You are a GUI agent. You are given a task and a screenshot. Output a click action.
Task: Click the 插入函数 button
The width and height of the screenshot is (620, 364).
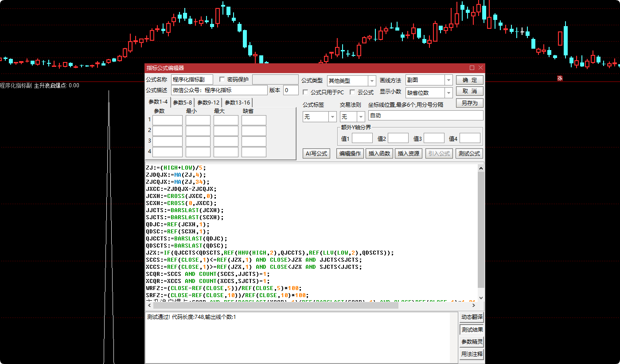tap(379, 153)
